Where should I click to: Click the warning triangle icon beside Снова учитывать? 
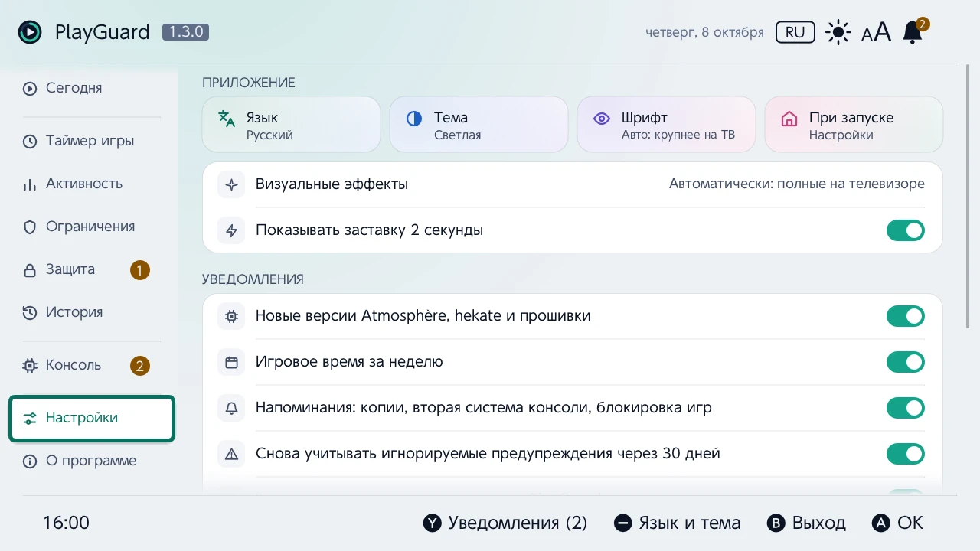click(x=231, y=454)
